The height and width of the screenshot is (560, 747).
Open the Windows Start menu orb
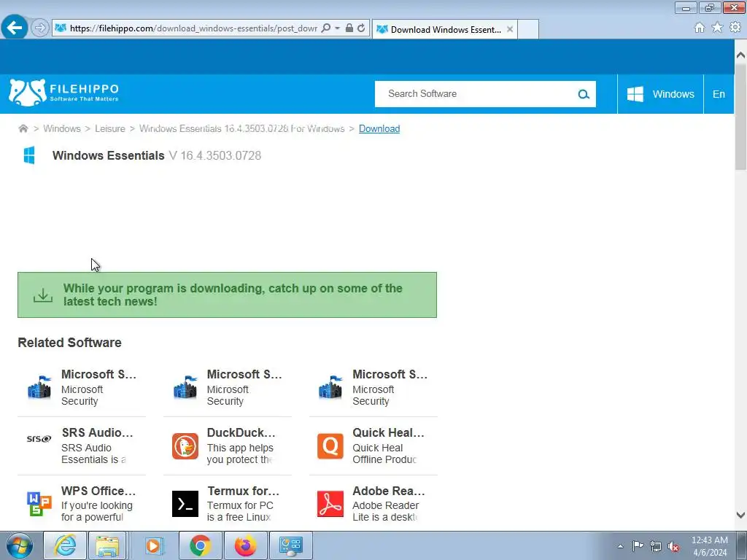19,545
